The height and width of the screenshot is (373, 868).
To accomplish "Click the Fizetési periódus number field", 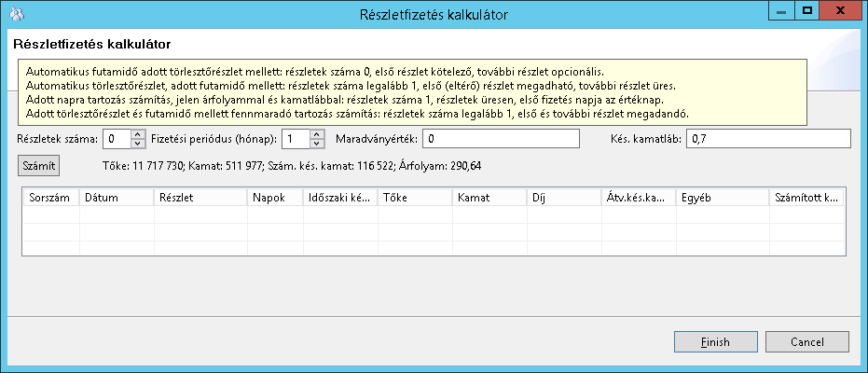I will point(296,138).
